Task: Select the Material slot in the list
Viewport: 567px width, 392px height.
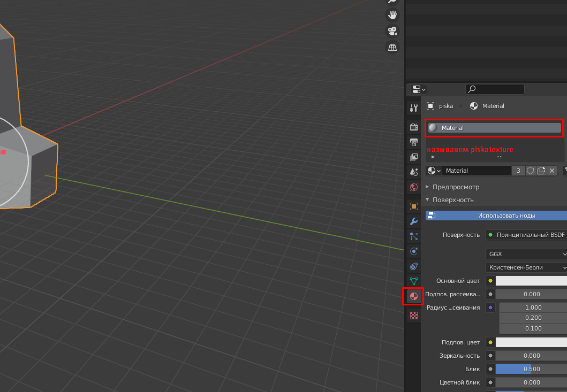Action: [494, 128]
